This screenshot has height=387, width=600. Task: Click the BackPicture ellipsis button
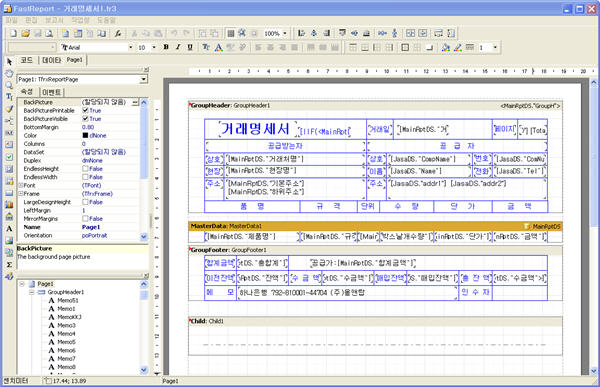point(135,102)
